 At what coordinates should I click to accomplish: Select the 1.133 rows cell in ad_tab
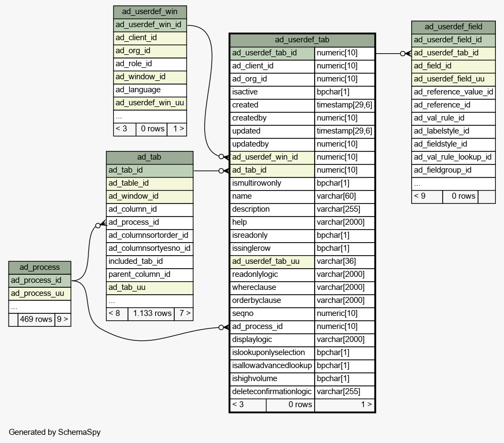tap(151, 313)
